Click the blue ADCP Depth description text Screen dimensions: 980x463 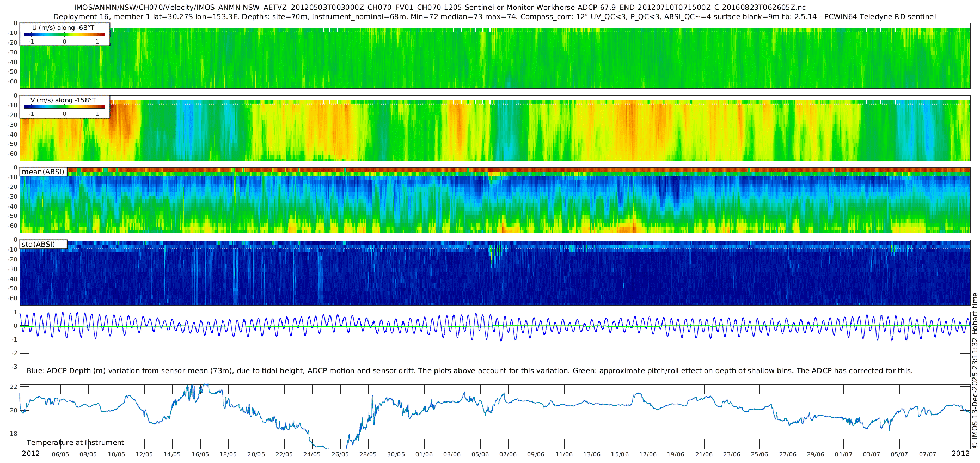coord(469,371)
